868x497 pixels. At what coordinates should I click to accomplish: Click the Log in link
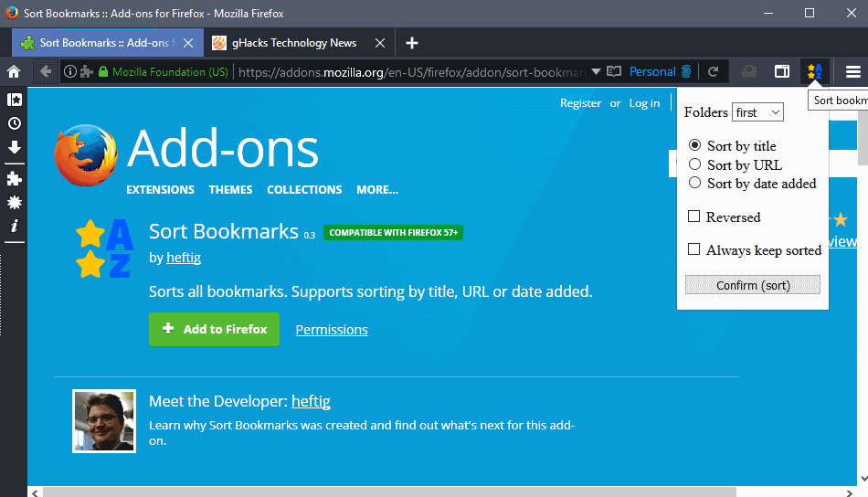coord(644,103)
